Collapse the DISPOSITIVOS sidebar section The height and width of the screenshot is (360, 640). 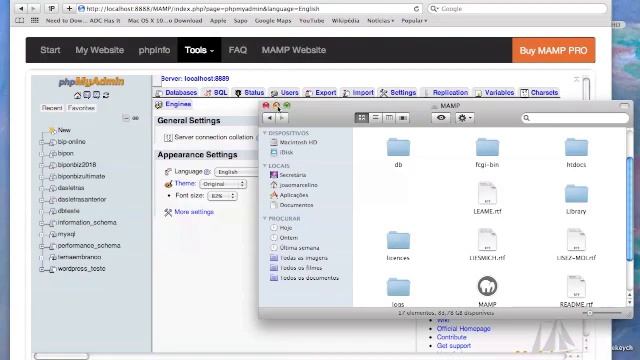pyautogui.click(x=264, y=133)
